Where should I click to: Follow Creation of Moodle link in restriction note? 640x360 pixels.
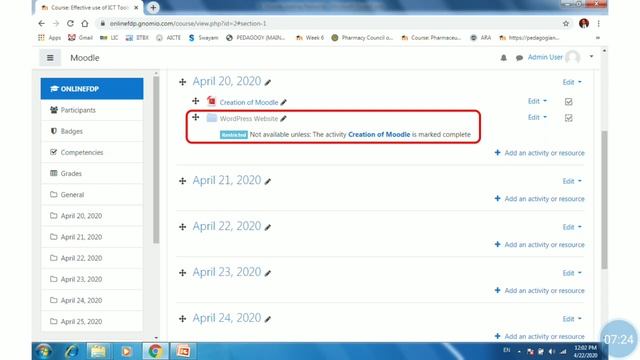pyautogui.click(x=379, y=134)
